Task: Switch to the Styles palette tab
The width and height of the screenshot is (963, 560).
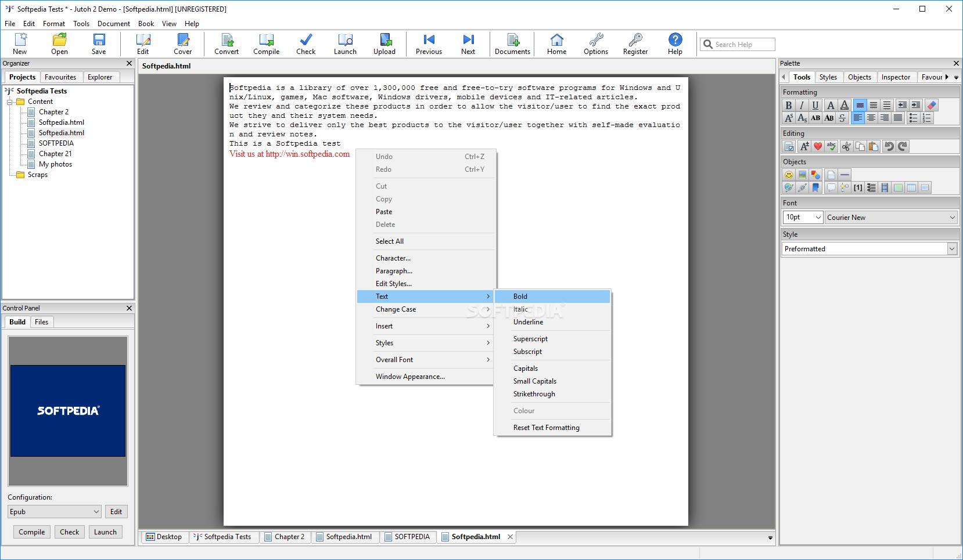Action: [828, 77]
